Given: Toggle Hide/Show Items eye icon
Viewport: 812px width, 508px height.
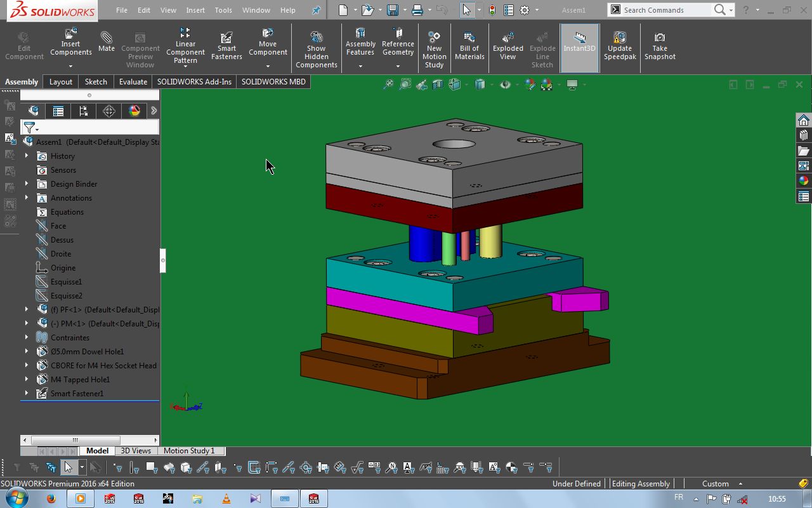Looking at the screenshot, I should click(505, 84).
